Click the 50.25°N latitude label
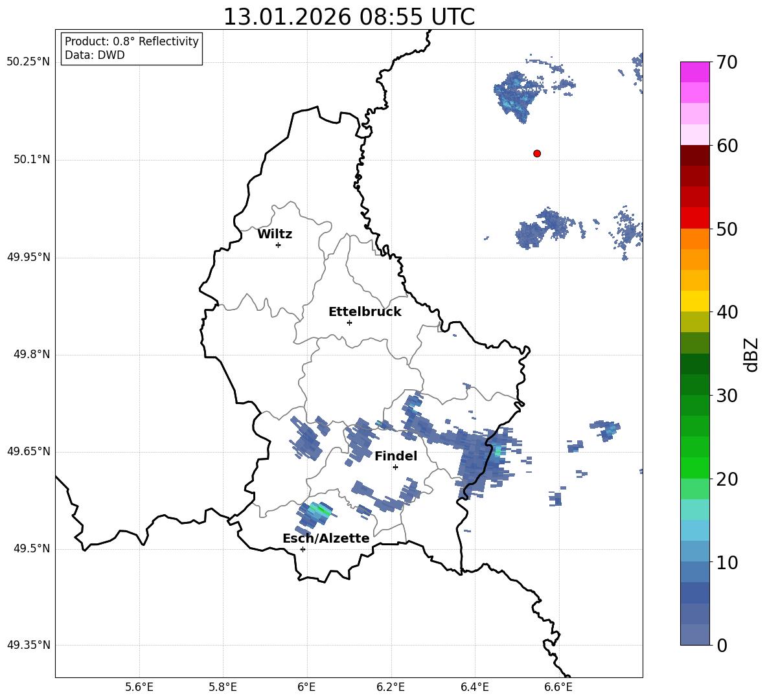The image size is (767, 700). coord(29,62)
